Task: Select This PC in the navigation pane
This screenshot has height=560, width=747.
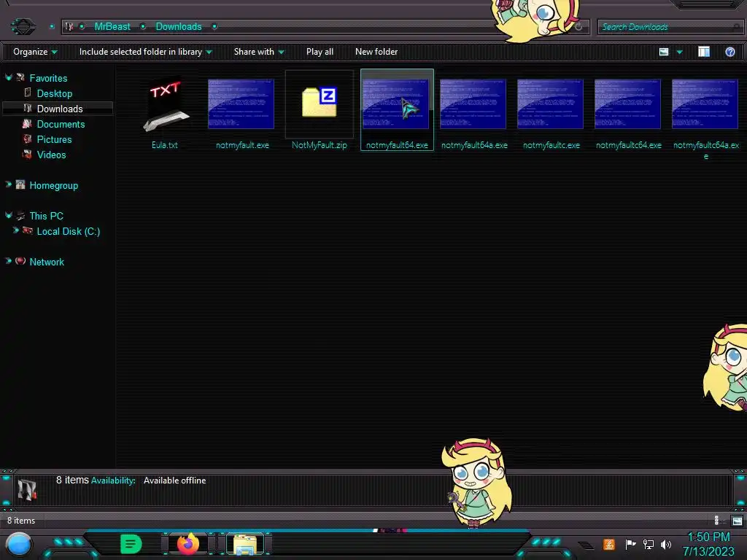Action: click(x=46, y=216)
